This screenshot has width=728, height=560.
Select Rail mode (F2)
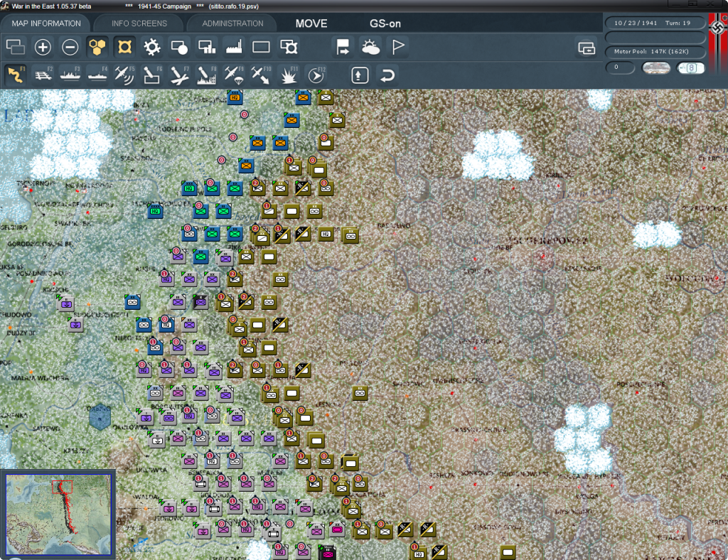click(43, 75)
